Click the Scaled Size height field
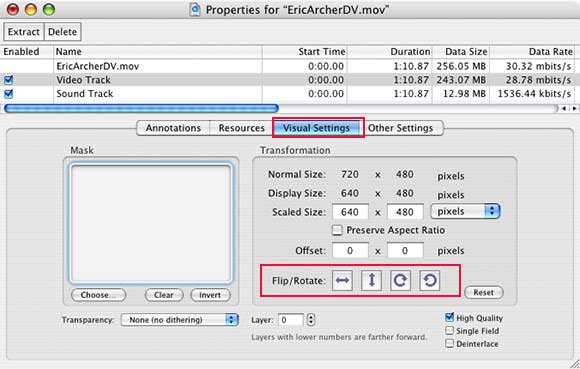This screenshot has height=369, width=580. tap(405, 212)
